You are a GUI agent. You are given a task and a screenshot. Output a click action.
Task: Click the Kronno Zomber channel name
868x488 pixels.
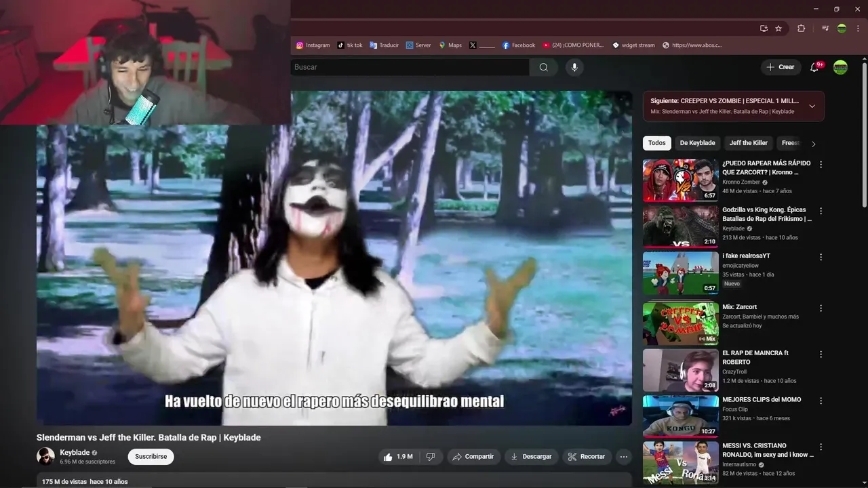point(741,182)
